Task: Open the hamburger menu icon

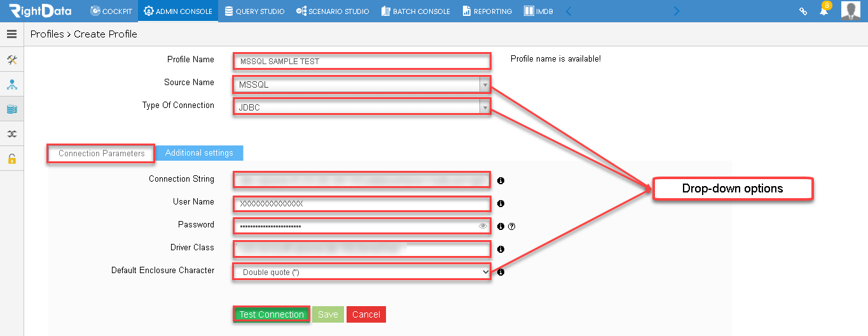Action: click(11, 34)
